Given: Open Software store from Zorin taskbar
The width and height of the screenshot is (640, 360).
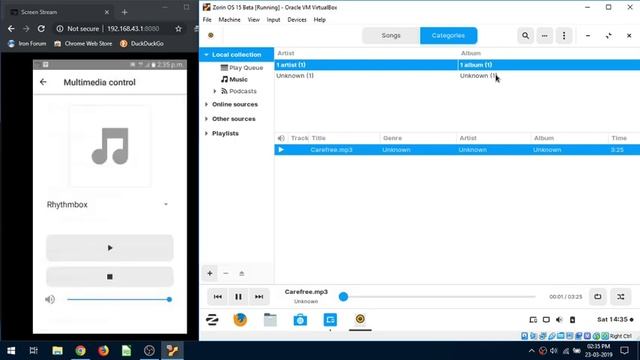Looking at the screenshot, I should (300, 320).
